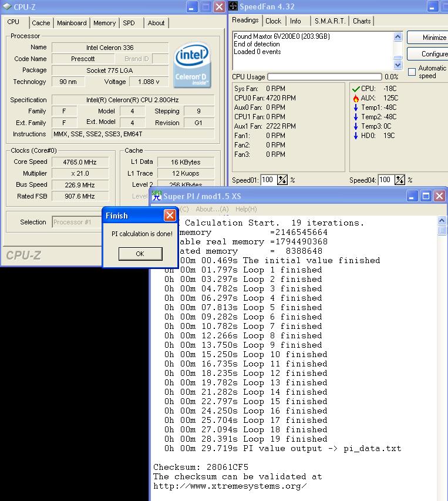Image resolution: width=448 pixels, height=501 pixels.
Task: Click the Bus Speed 226.9 MHz value
Action: point(80,185)
